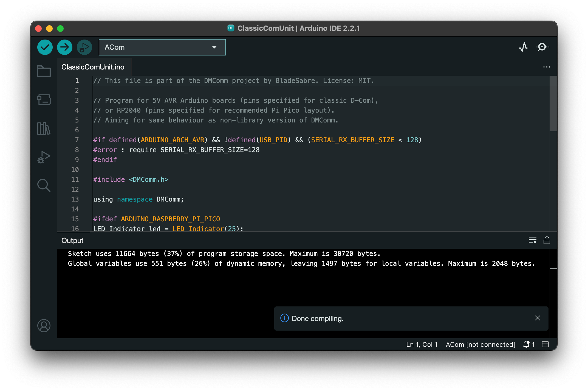The image size is (588, 391).
Task: Open the Serial Plotter
Action: [x=523, y=47]
